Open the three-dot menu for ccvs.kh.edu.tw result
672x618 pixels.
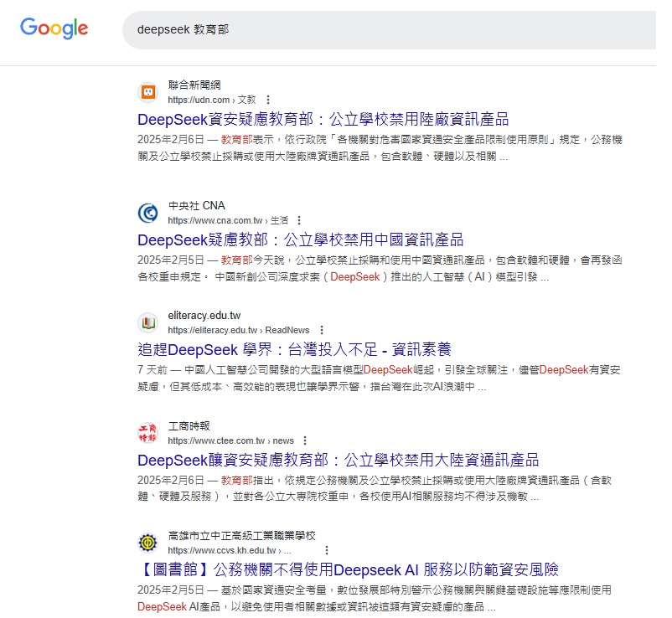327,550
